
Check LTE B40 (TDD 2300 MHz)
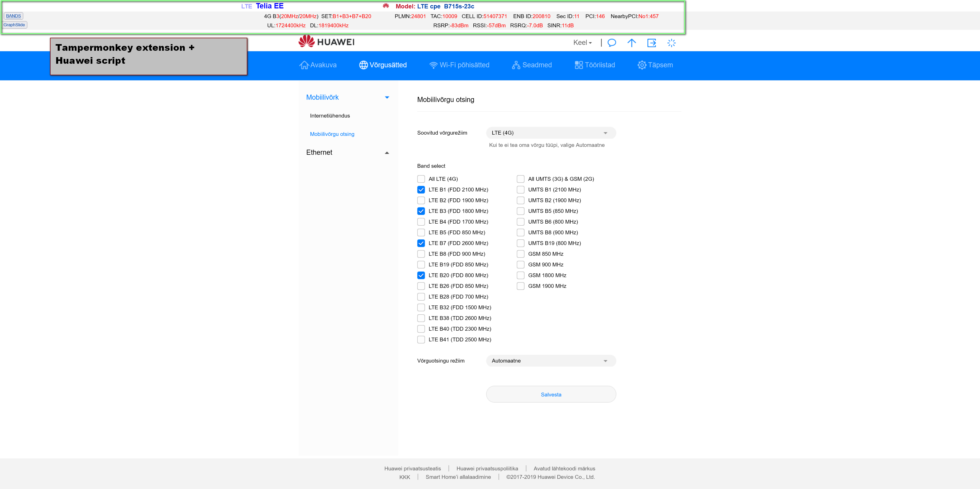tap(421, 329)
